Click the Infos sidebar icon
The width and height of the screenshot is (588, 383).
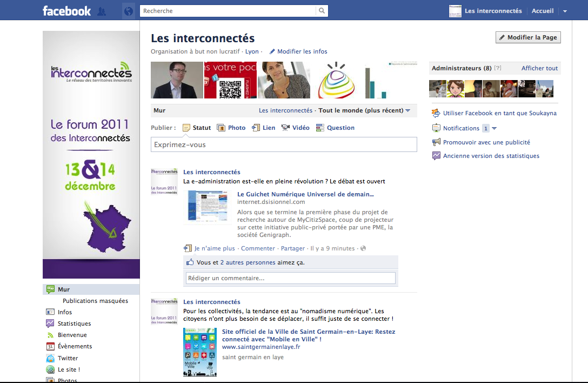(50, 312)
